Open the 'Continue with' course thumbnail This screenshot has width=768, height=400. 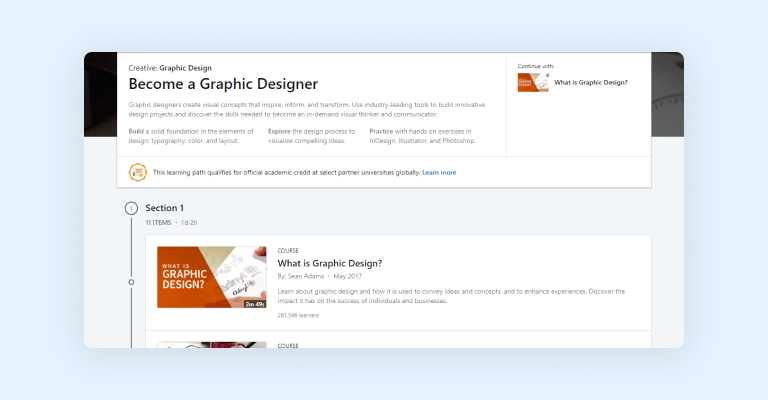click(x=532, y=82)
